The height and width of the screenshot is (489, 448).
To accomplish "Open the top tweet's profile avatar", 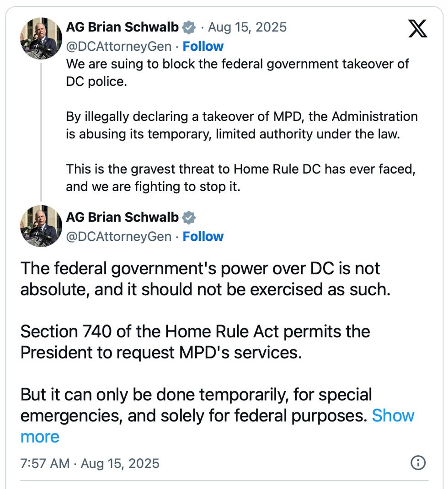I will pos(41,38).
